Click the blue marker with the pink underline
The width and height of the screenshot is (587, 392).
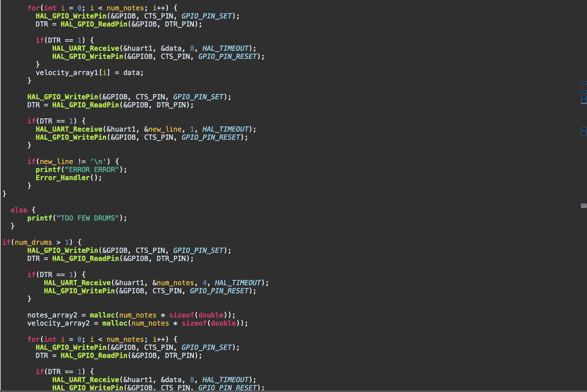[584, 102]
